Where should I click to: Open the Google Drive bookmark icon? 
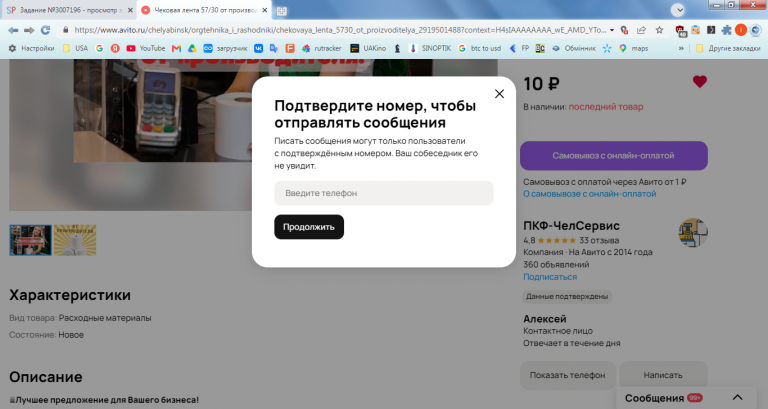pyautogui.click(x=192, y=48)
